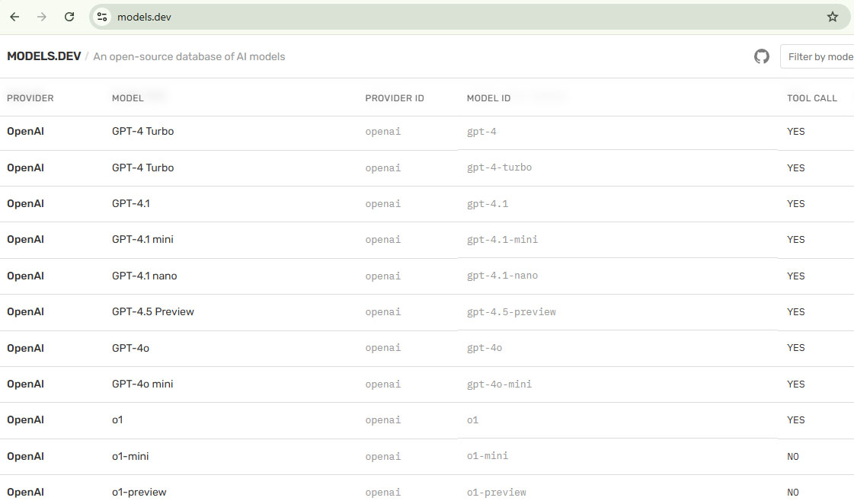This screenshot has height=504, width=854.
Task: Click the browser forward arrow
Action: [x=42, y=17]
